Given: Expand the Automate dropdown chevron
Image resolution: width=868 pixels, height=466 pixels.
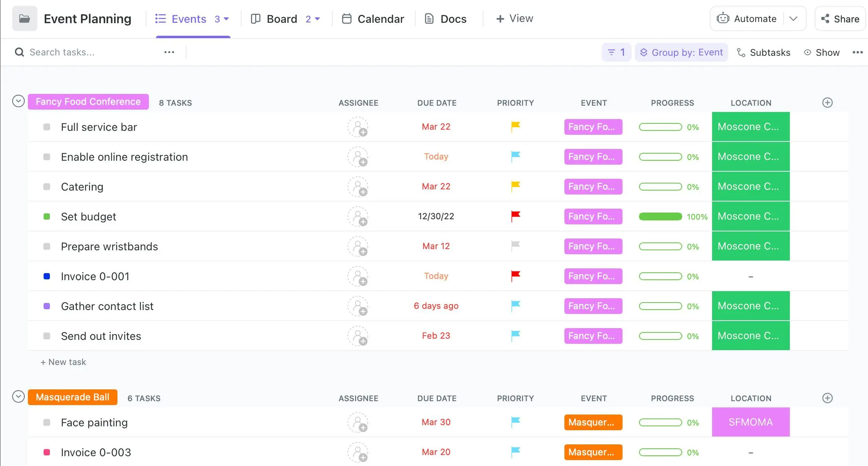Looking at the screenshot, I should point(793,18).
